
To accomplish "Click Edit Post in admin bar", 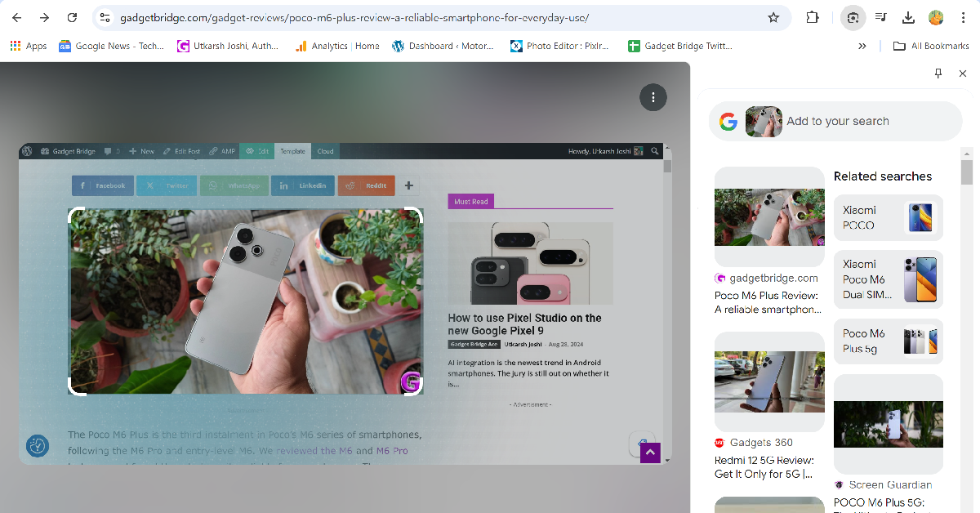I will [x=181, y=151].
